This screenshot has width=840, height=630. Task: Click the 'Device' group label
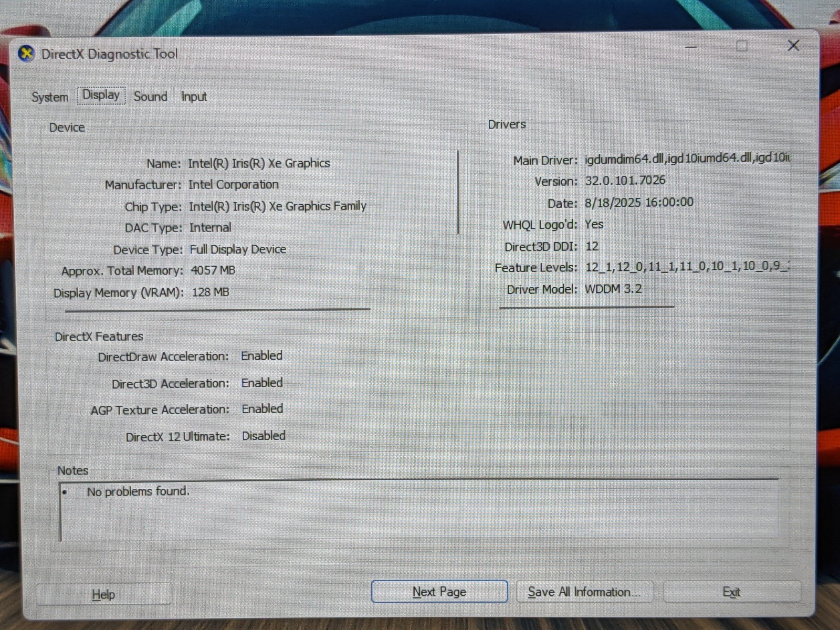point(67,128)
